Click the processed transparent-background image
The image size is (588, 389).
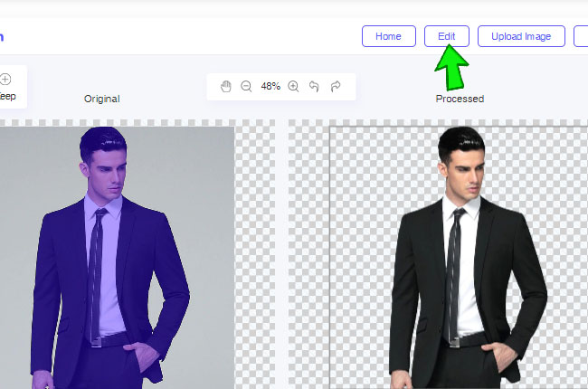pos(459,258)
